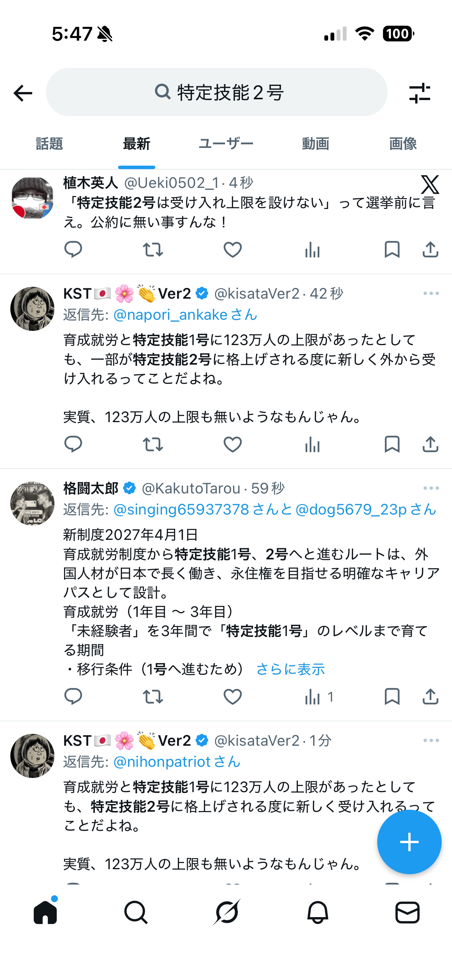The image size is (452, 980).
Task: Tap the back arrow icon
Action: (x=23, y=93)
